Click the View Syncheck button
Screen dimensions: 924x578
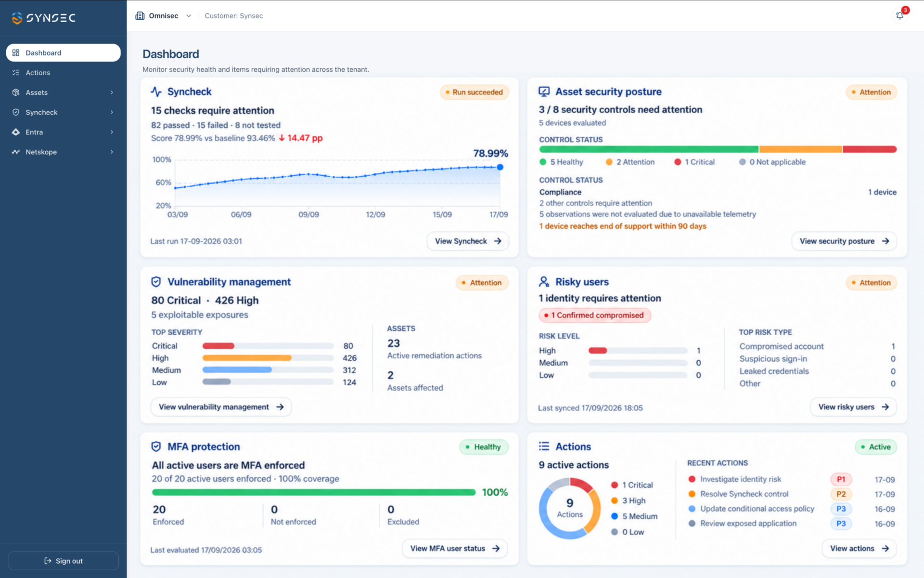click(x=468, y=241)
